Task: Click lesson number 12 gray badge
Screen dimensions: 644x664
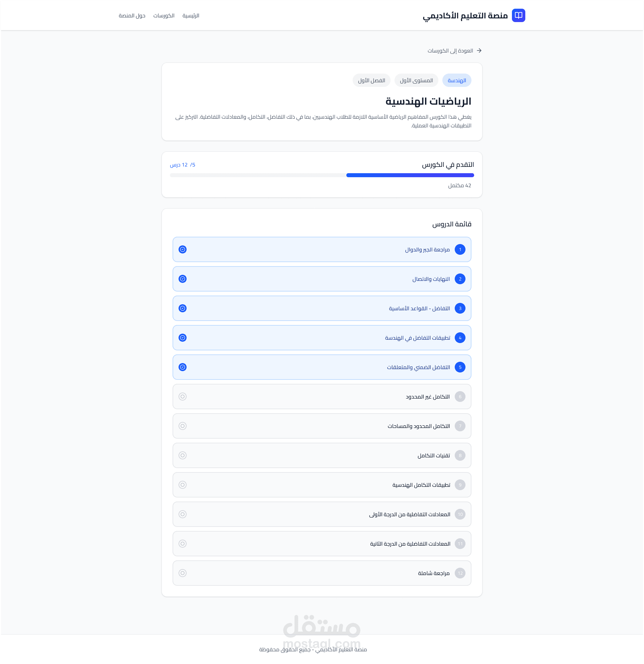Action: (x=460, y=573)
